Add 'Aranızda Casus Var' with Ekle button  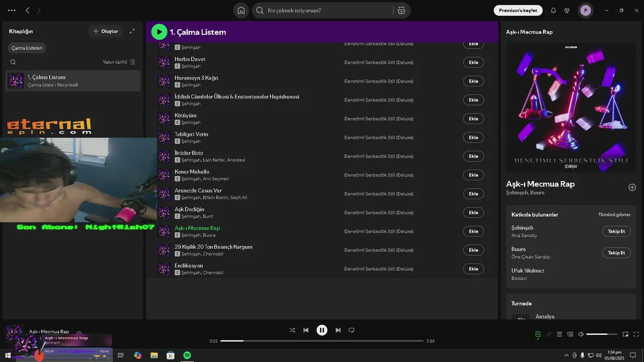(473, 194)
